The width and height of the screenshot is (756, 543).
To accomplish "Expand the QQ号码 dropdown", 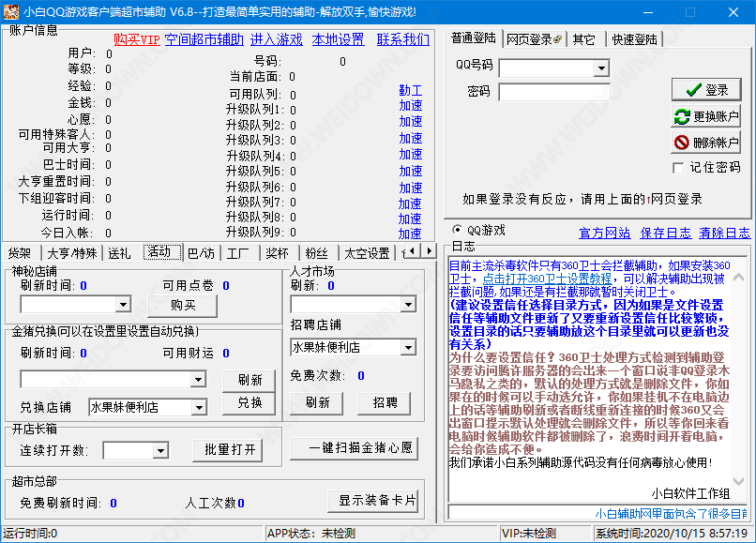I will coord(601,68).
